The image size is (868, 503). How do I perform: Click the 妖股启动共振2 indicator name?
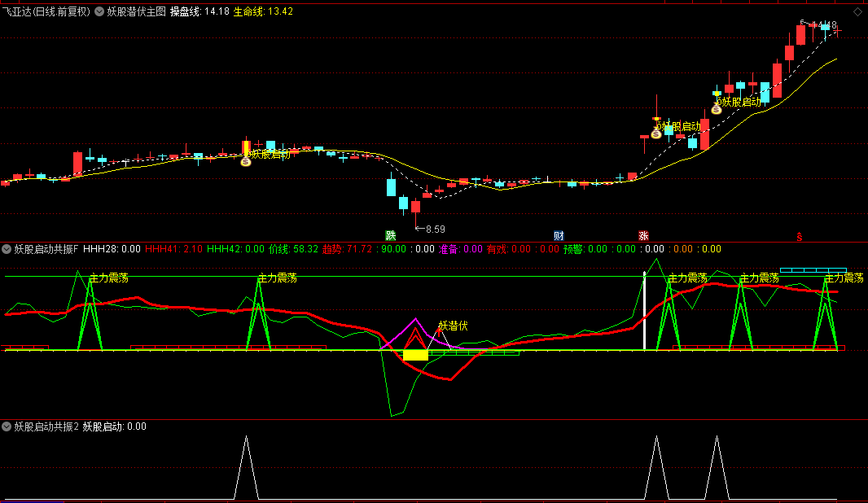pos(46,426)
